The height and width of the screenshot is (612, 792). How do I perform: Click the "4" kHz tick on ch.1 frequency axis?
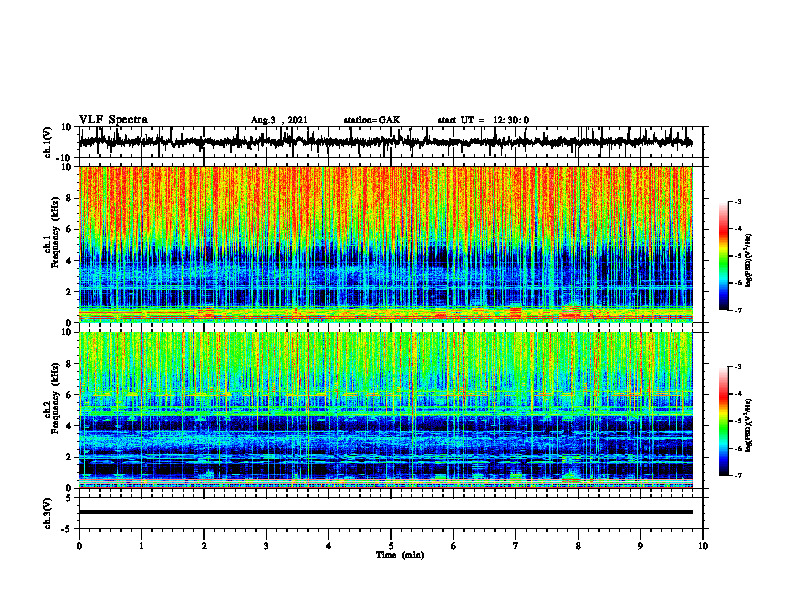[x=70, y=261]
